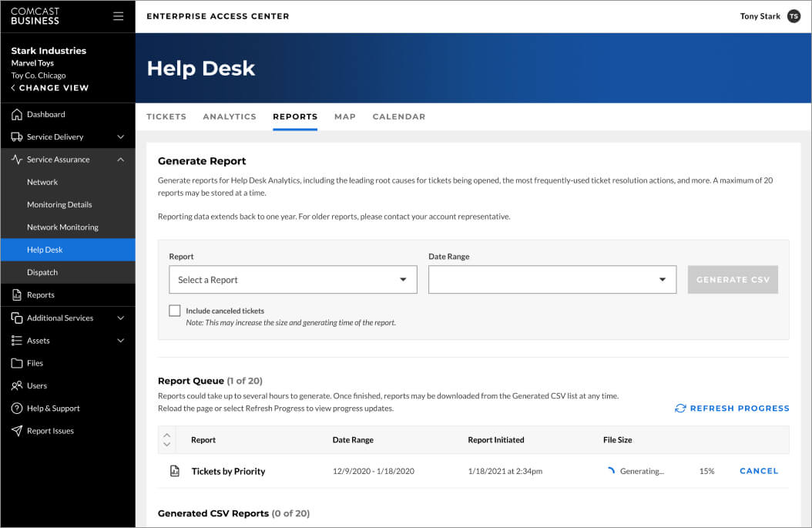Switch to the Analytics tab
Screen dimensions: 812x528
coord(229,117)
